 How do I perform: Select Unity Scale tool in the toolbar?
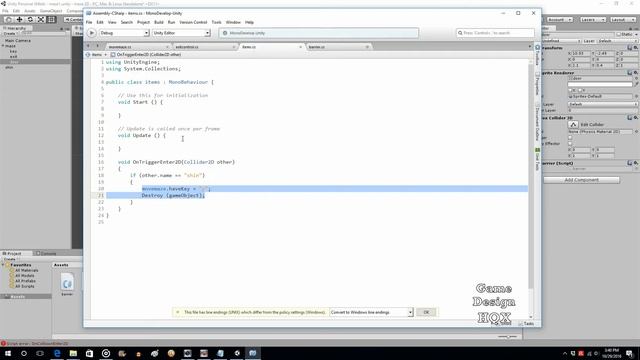click(41, 19)
